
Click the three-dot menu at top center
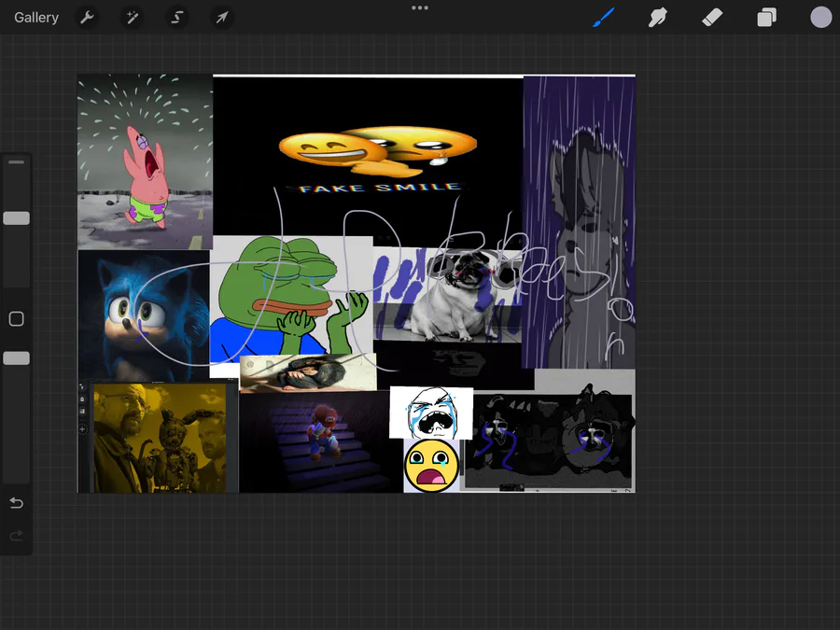click(x=420, y=8)
